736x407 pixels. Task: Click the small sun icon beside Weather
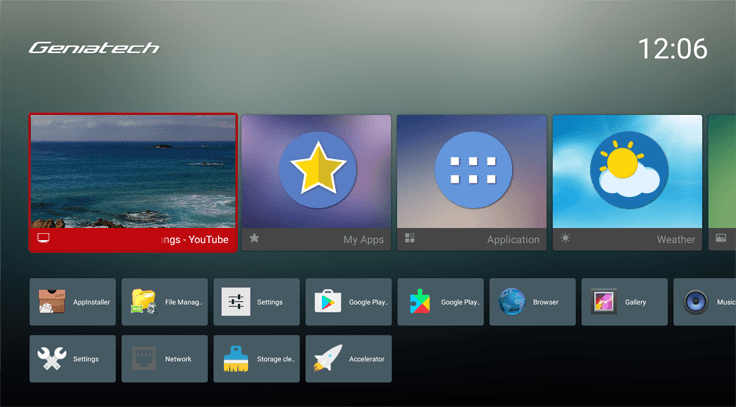[565, 238]
